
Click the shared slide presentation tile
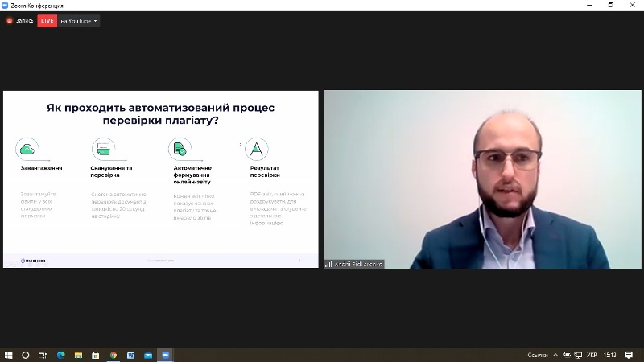pos(160,179)
